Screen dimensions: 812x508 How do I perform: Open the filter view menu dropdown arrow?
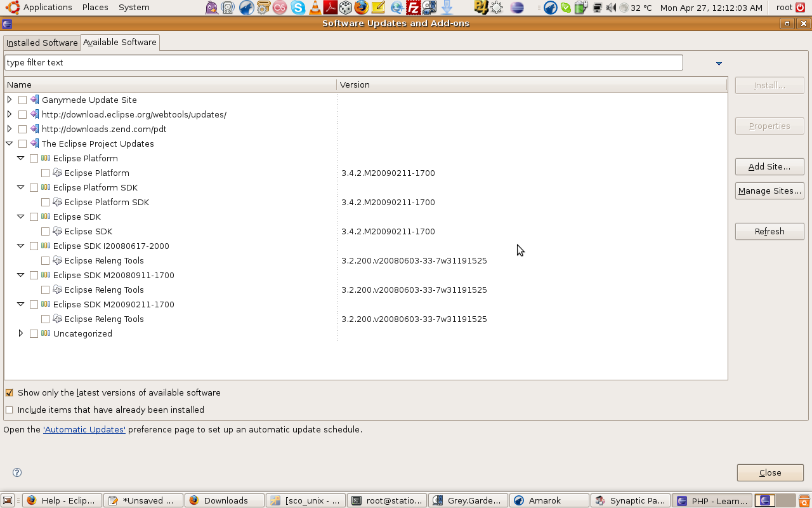coord(719,63)
